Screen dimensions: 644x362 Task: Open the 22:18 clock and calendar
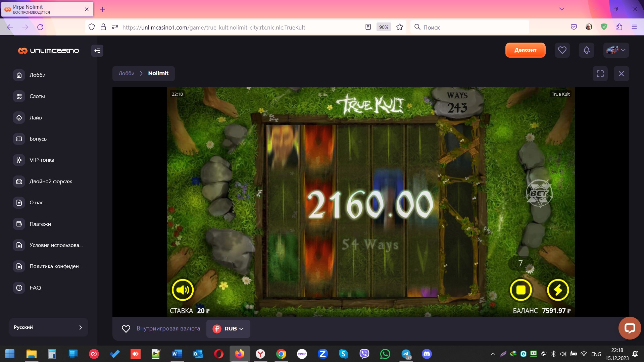(x=617, y=354)
